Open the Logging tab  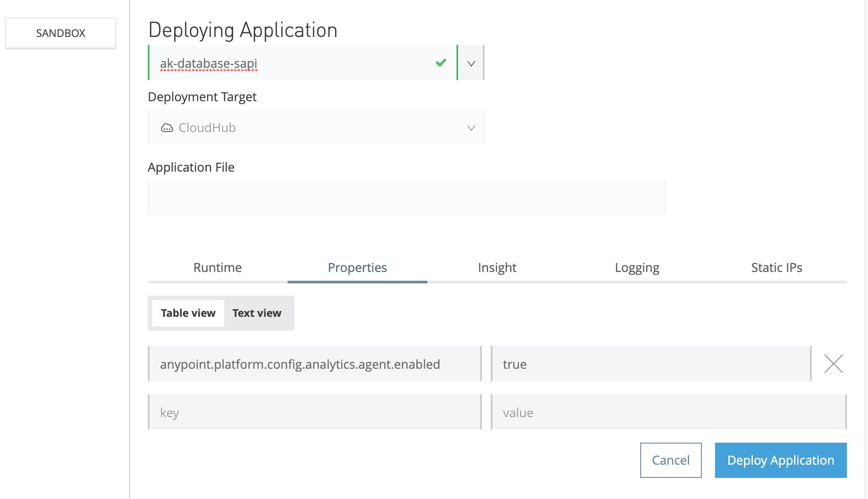[x=637, y=268]
